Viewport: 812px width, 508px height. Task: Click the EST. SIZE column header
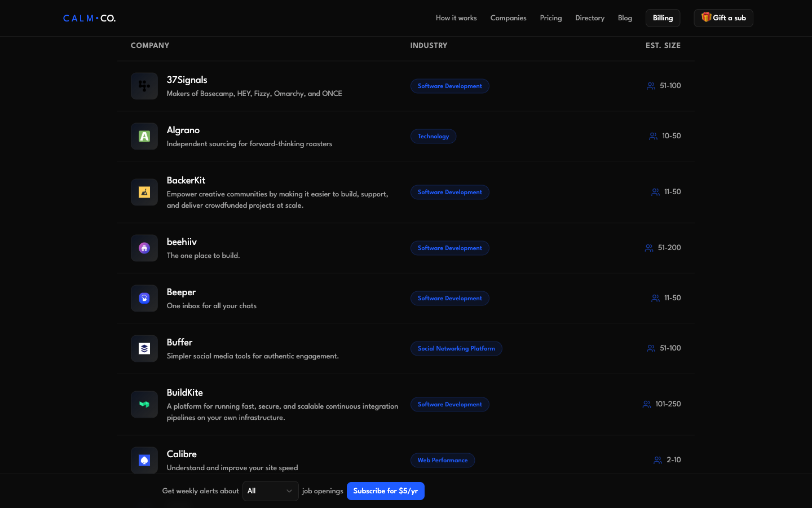click(x=663, y=45)
